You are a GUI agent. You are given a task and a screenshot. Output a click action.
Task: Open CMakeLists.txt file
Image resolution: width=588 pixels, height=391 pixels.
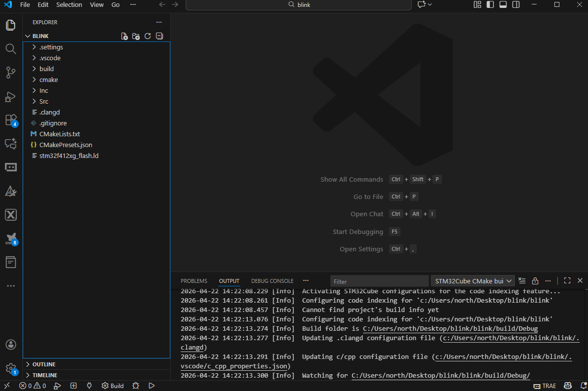[x=59, y=134]
